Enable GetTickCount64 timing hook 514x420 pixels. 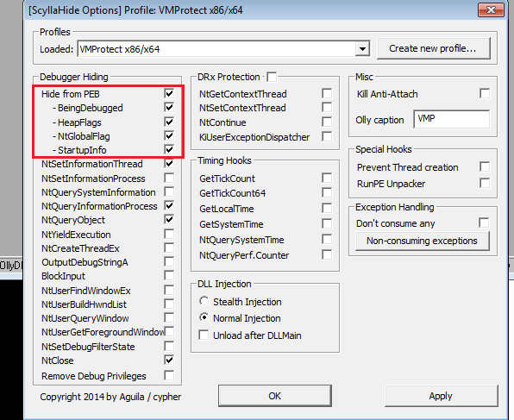(327, 193)
